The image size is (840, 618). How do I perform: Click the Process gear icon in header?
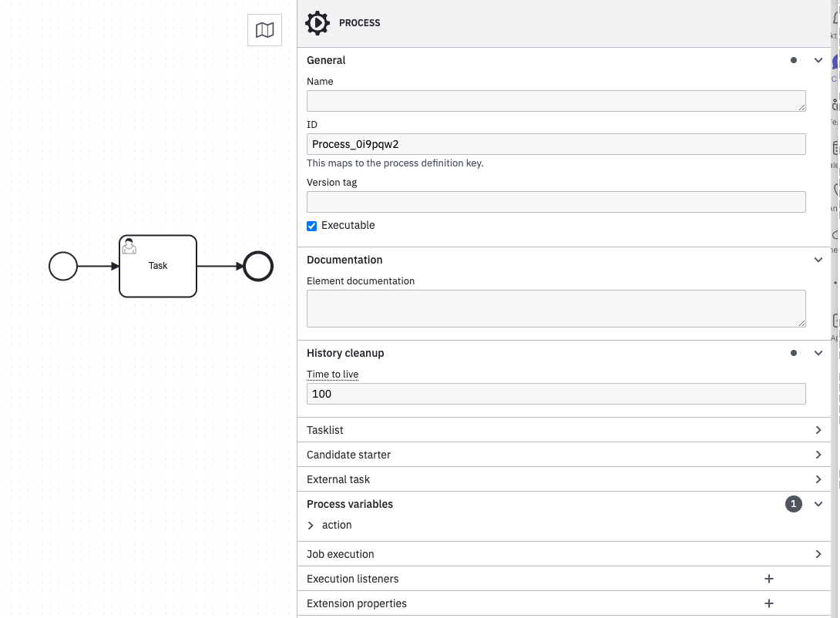(317, 23)
